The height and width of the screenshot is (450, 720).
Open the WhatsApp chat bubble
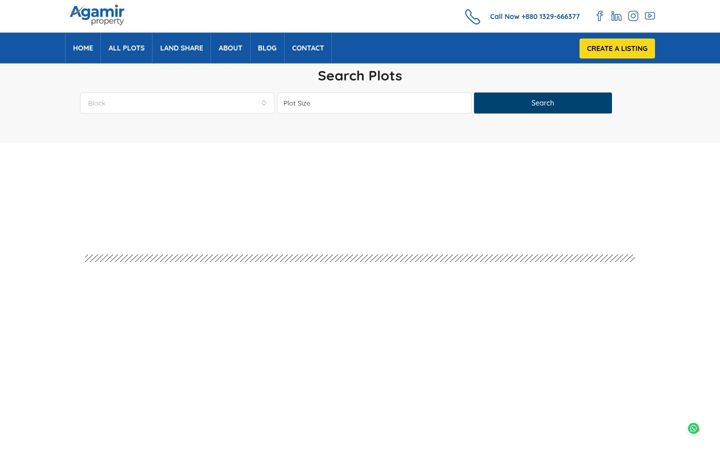click(x=693, y=428)
